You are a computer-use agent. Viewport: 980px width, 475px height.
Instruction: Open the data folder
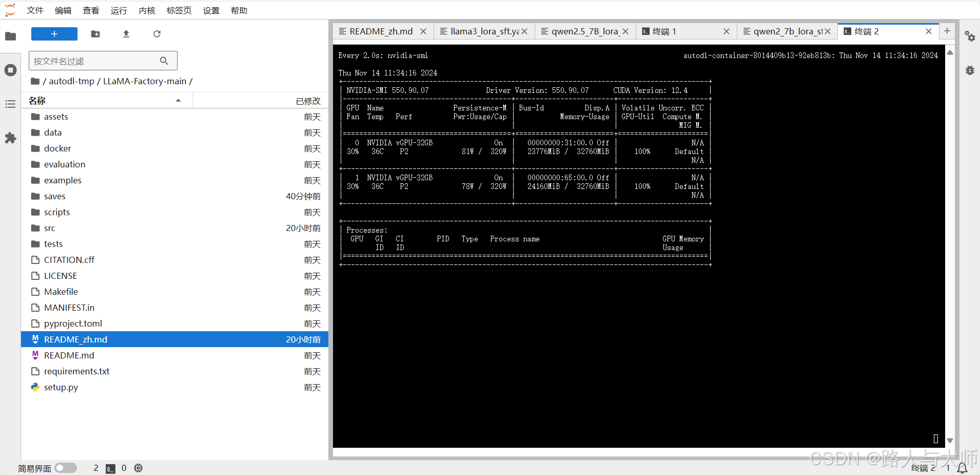(174, 132)
